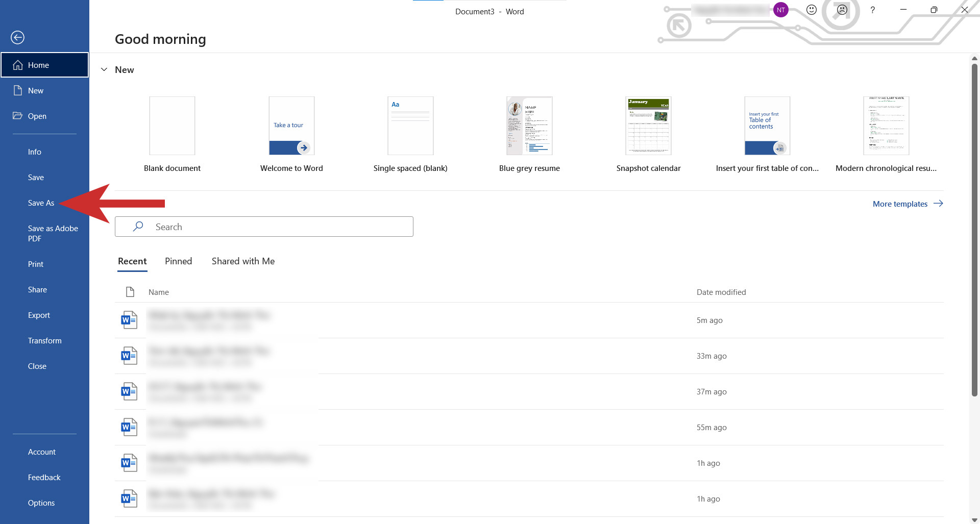Screen dimensions: 980x524
Task: Sort by the Date modified column header
Action: [721, 292]
